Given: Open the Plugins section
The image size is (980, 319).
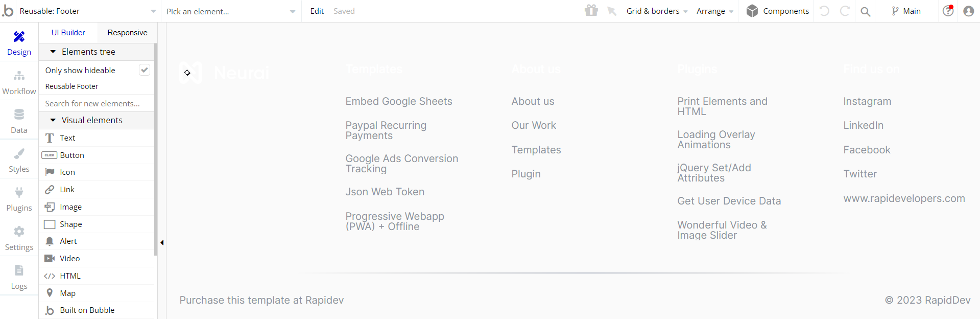Looking at the screenshot, I should tap(19, 199).
